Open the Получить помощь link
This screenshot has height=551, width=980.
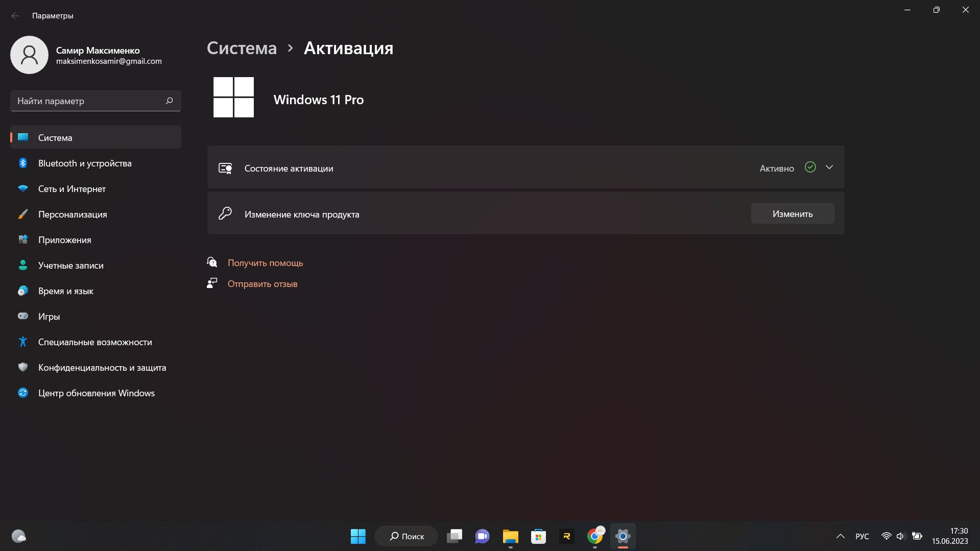[x=266, y=263]
